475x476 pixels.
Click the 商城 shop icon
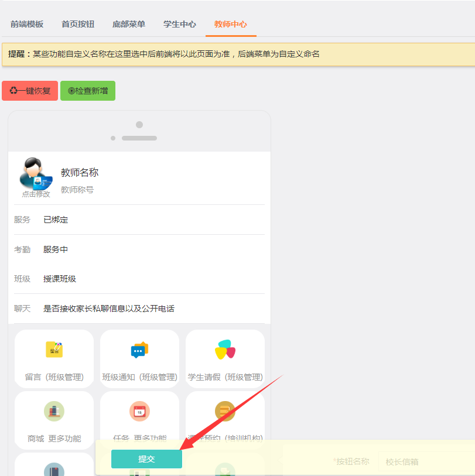[54, 412]
